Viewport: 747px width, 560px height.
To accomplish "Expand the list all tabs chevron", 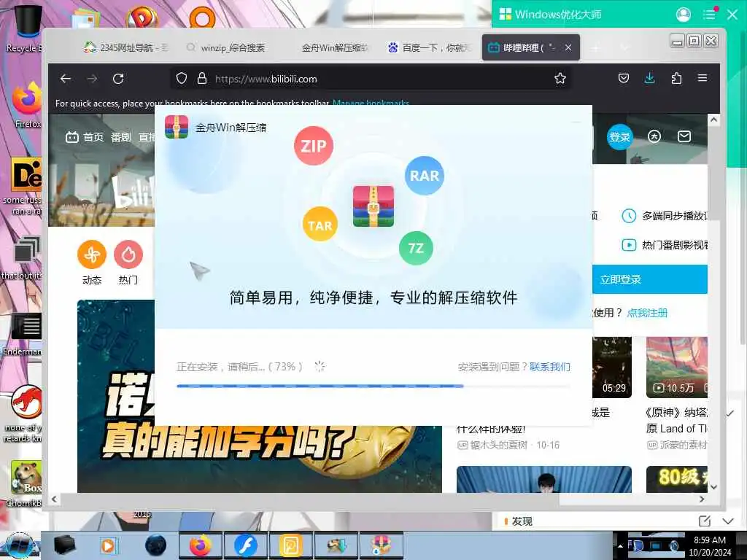I will (x=624, y=47).
